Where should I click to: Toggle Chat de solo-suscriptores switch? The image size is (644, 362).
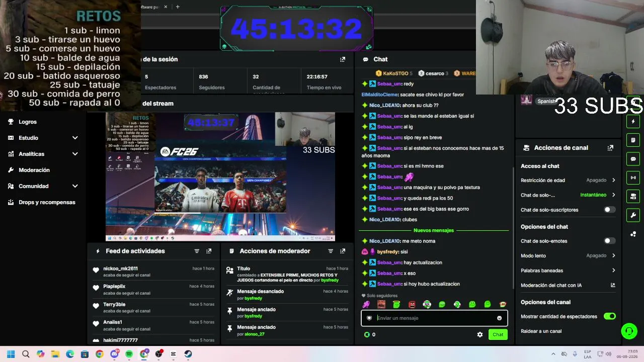point(609,210)
